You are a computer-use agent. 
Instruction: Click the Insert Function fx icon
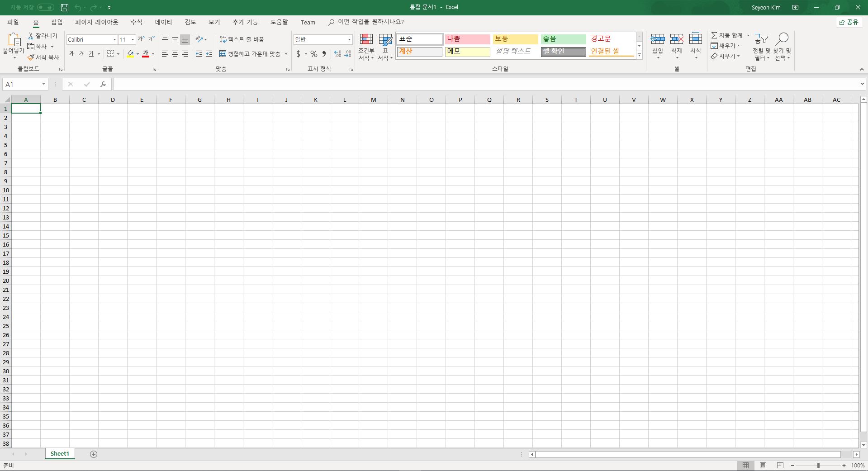tap(103, 84)
